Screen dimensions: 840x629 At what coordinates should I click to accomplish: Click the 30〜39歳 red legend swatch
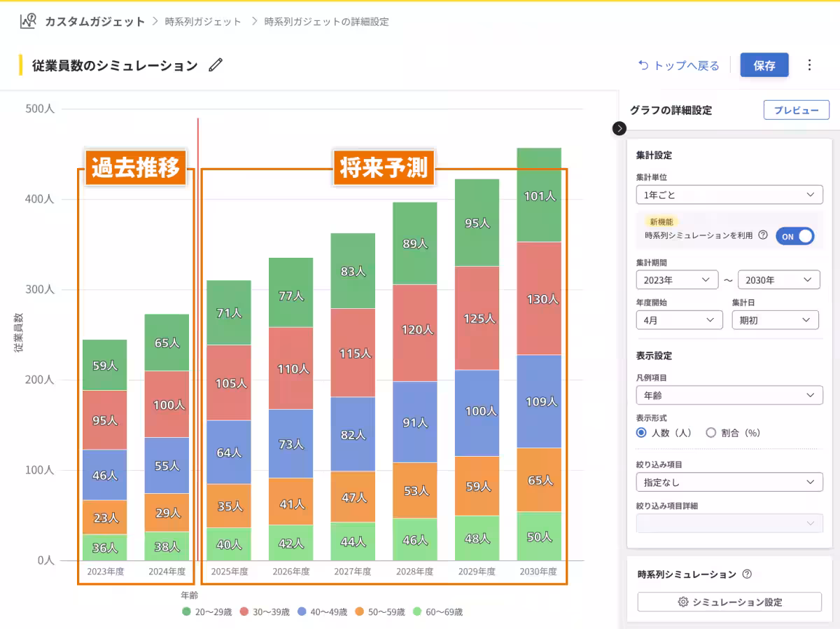point(245,611)
